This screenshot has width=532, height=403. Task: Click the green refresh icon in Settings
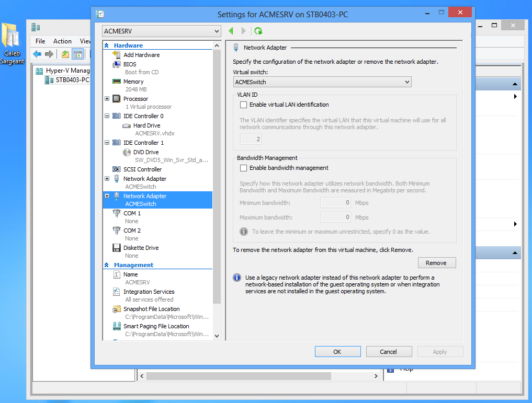coord(258,31)
